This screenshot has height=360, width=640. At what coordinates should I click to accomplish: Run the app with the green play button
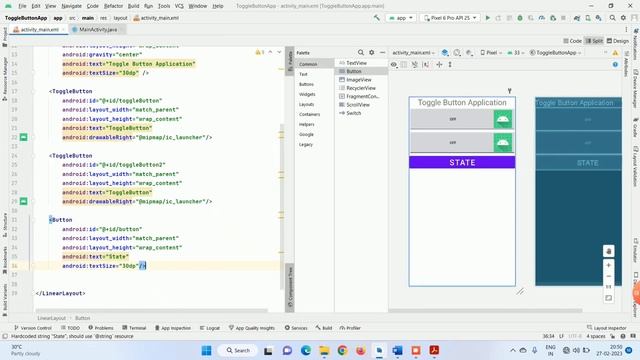point(487,18)
